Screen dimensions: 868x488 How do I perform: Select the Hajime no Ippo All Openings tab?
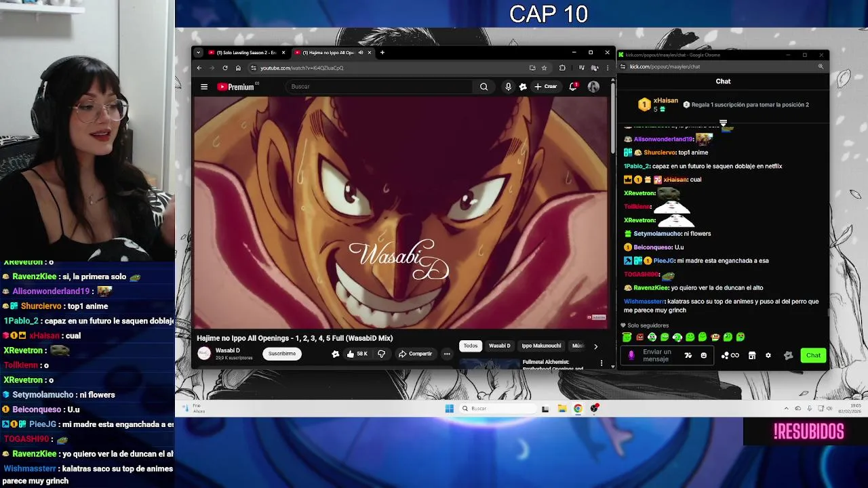[x=328, y=52]
